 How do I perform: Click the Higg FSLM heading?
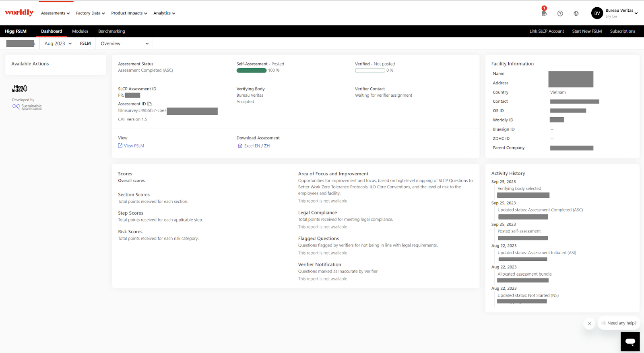click(16, 31)
